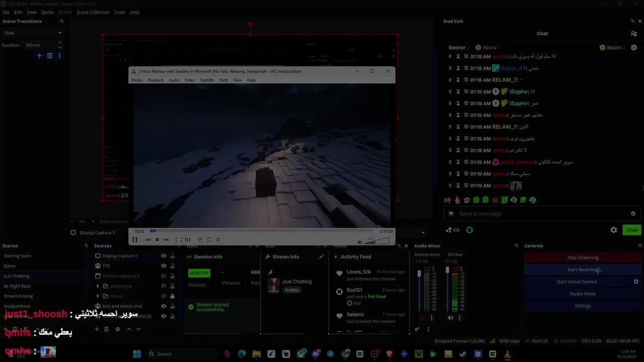Adjust the Mic/Aux volume fader

coord(447,270)
